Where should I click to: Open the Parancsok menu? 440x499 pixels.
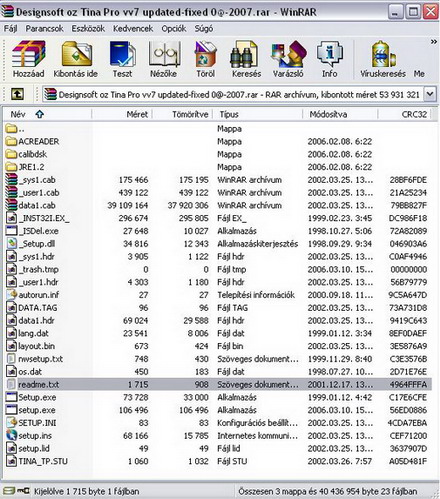click(44, 29)
